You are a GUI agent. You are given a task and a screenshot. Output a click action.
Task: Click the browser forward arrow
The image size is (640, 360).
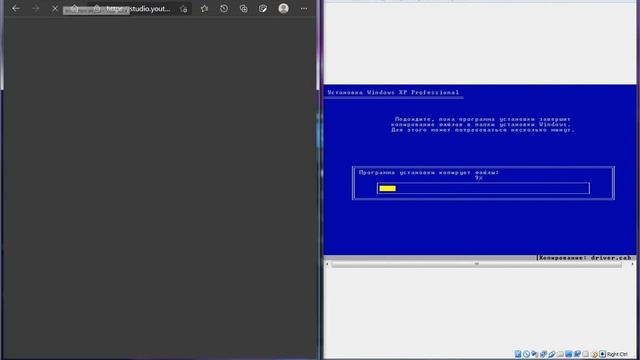pyautogui.click(x=36, y=9)
